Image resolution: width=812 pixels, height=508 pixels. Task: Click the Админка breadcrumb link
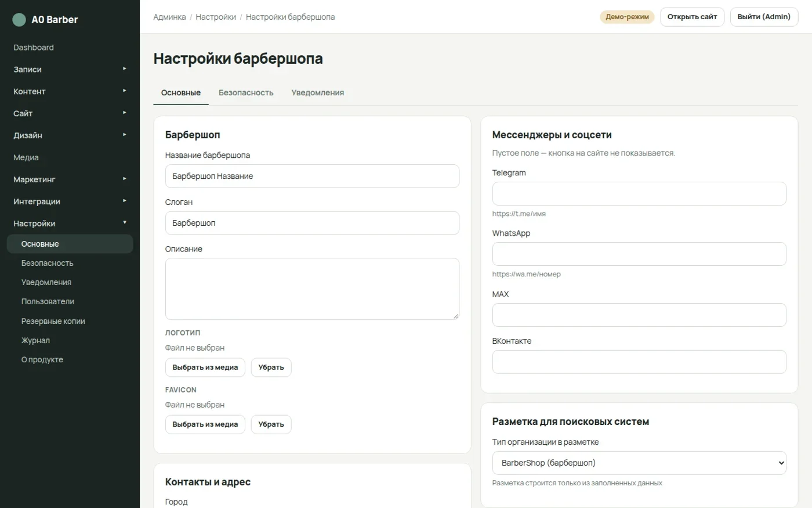pyautogui.click(x=169, y=17)
